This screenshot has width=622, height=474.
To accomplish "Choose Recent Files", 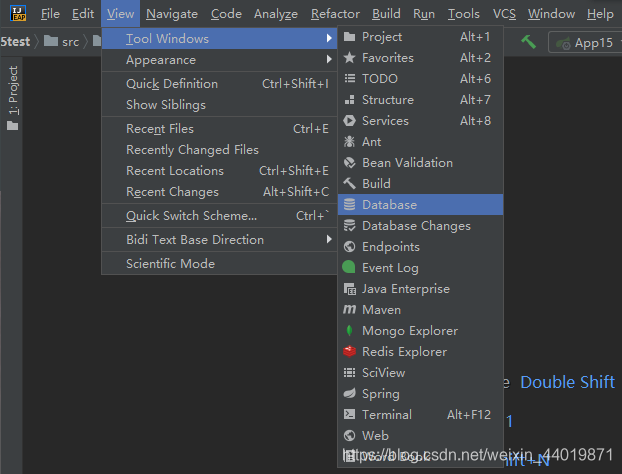I will (x=219, y=129).
